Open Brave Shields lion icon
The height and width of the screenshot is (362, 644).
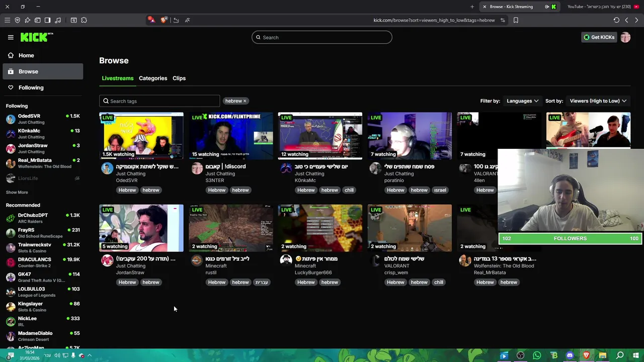(164, 20)
